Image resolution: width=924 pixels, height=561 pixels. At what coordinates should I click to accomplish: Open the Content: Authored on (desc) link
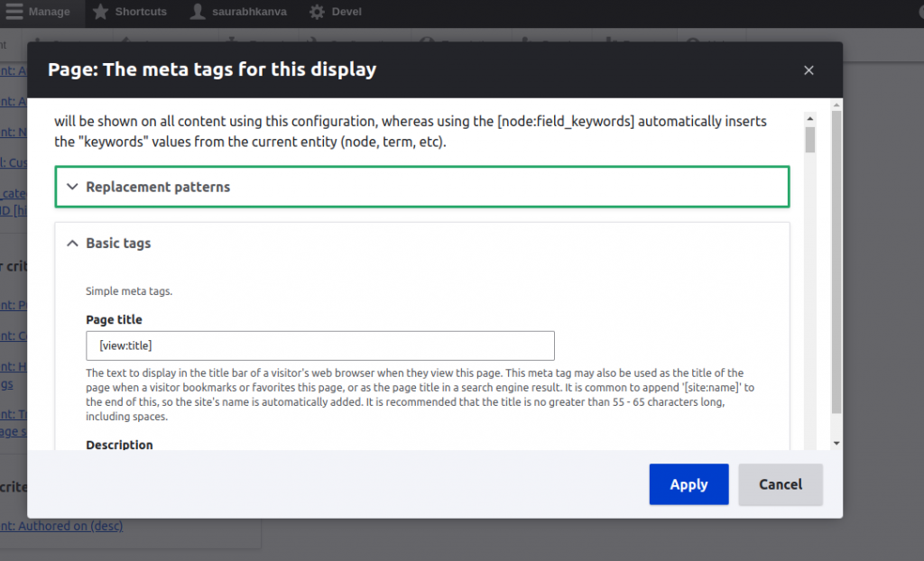tap(62, 526)
